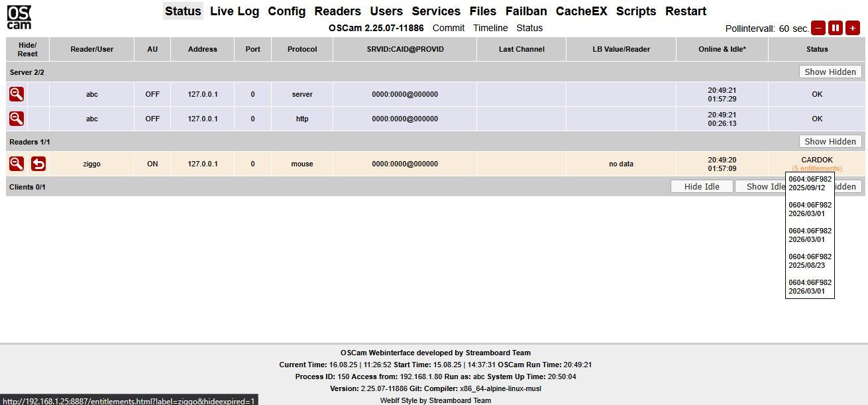Open the Services page
This screenshot has height=405, width=868.
coord(436,11)
